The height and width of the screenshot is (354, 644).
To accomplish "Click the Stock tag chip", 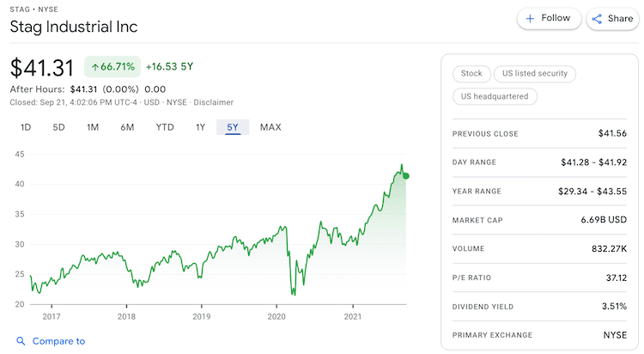I will point(471,74).
